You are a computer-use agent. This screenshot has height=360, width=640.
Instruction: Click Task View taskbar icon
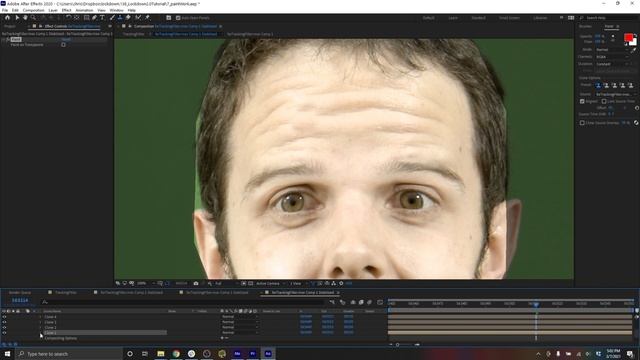tap(145, 353)
